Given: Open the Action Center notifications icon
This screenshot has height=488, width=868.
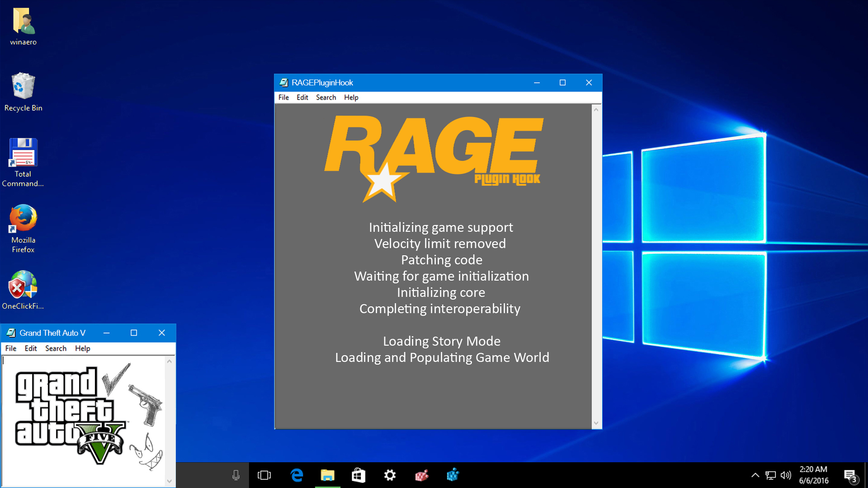Looking at the screenshot, I should pos(850,475).
